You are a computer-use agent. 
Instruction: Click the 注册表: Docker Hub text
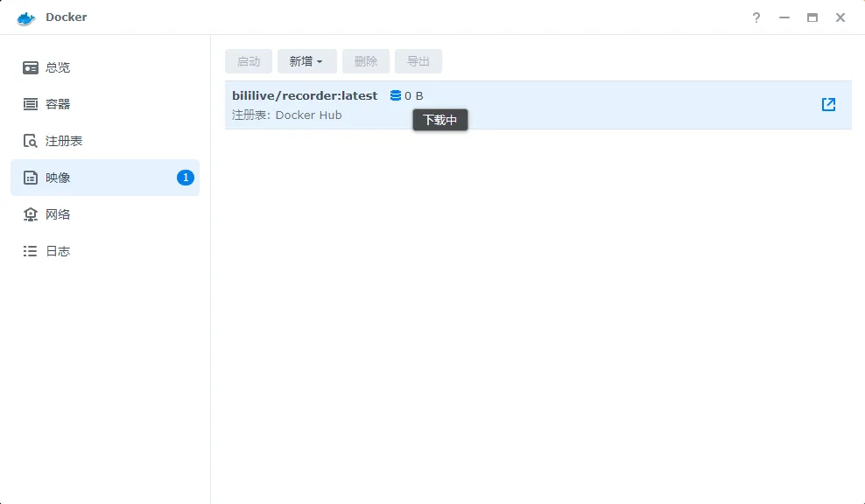[x=287, y=115]
